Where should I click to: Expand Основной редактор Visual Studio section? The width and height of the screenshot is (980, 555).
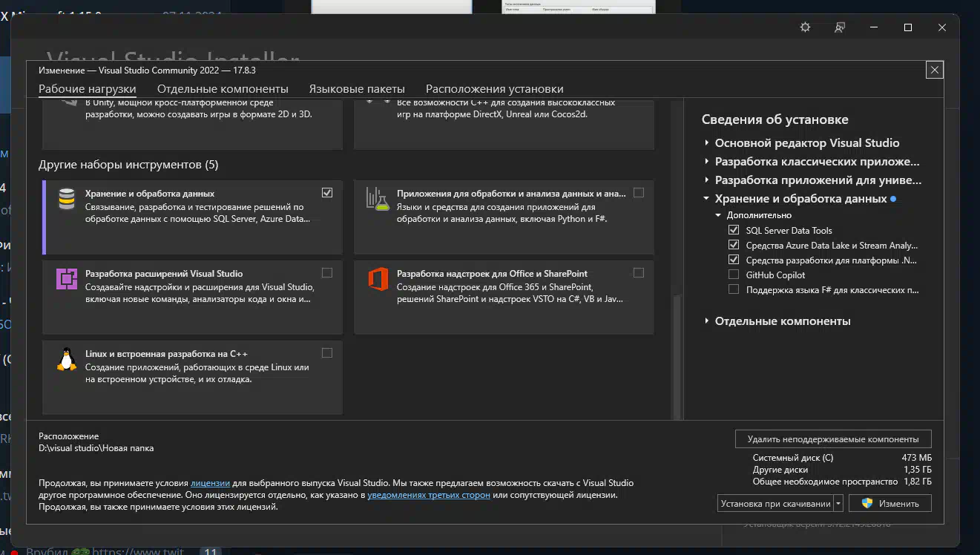pyautogui.click(x=706, y=143)
